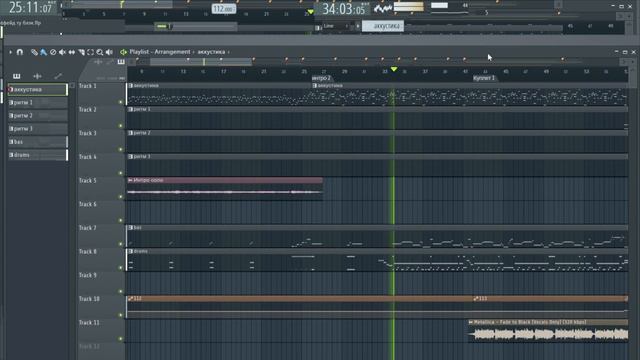Click the playlist horizontal scrollbar thumb
The image size is (640, 360).
click(201, 62)
